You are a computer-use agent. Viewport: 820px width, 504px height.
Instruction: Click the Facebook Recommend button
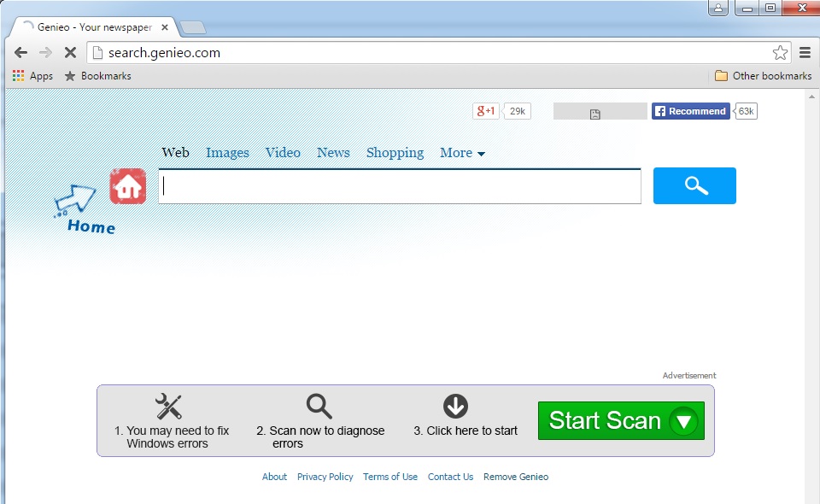[690, 111]
